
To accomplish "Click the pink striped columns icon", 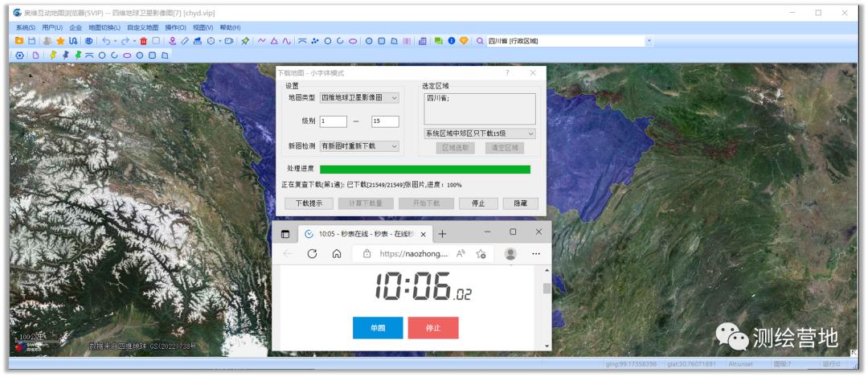I will (407, 41).
